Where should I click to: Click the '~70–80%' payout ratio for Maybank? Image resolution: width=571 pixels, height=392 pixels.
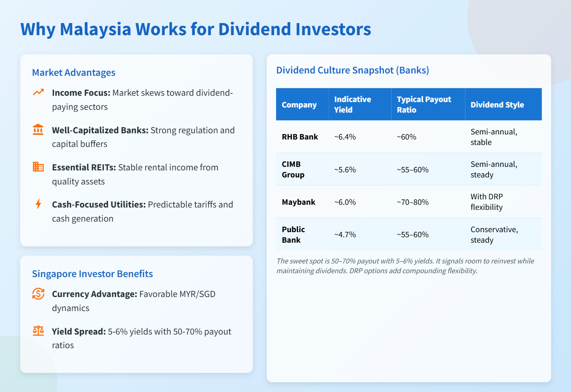coord(413,202)
